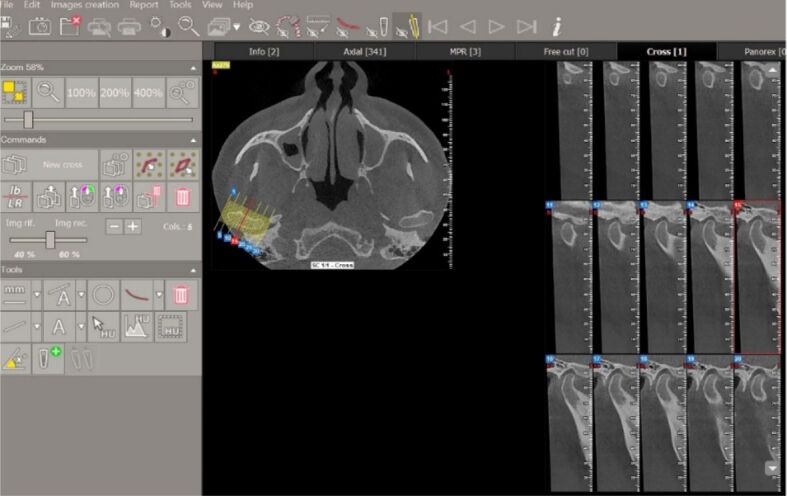Click the trash icon in Commands panel
Image resolution: width=787 pixels, height=496 pixels.
coord(182,197)
